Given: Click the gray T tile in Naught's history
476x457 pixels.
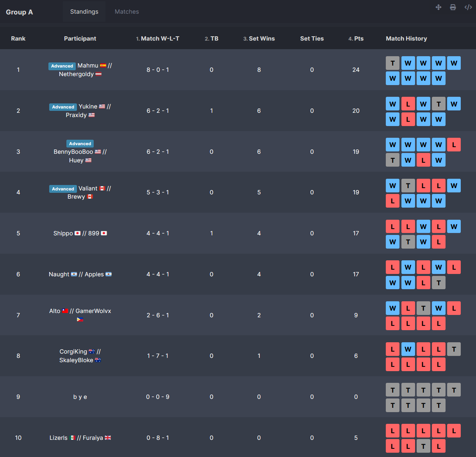Looking at the screenshot, I should pos(439,283).
